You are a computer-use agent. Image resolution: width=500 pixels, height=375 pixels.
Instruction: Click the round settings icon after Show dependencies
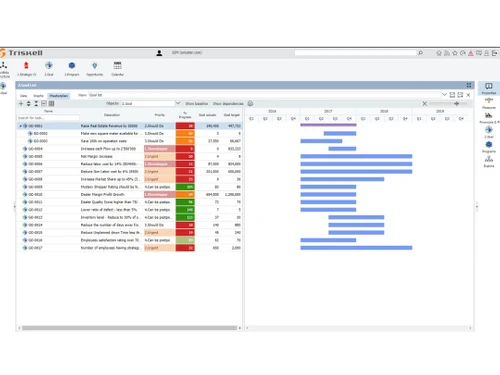point(250,104)
